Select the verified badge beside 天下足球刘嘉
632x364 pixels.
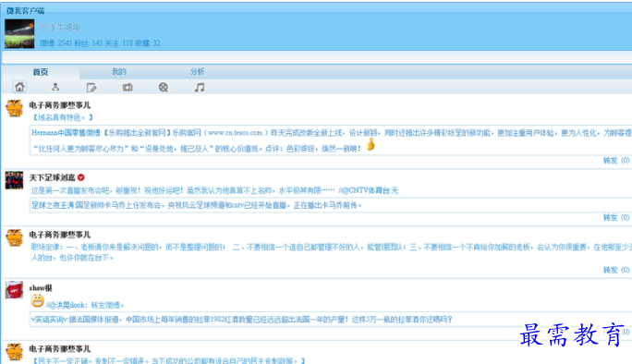80,177
